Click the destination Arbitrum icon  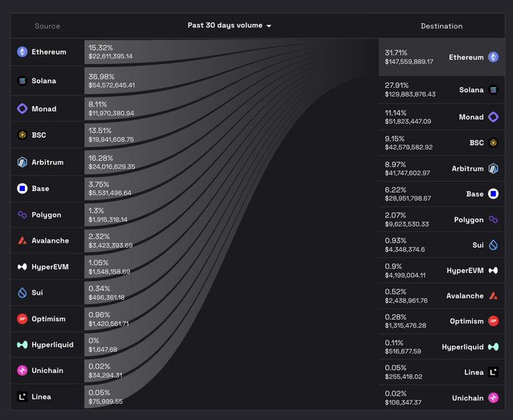(x=493, y=168)
